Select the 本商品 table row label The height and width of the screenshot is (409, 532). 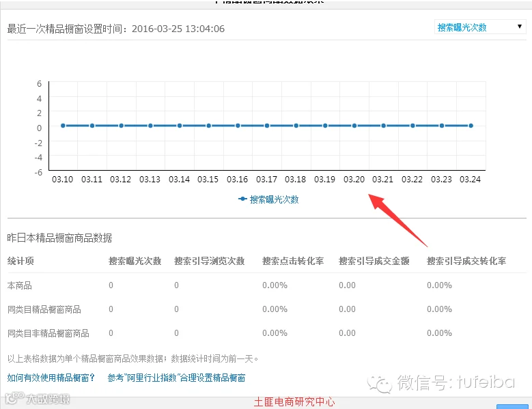[x=19, y=285]
